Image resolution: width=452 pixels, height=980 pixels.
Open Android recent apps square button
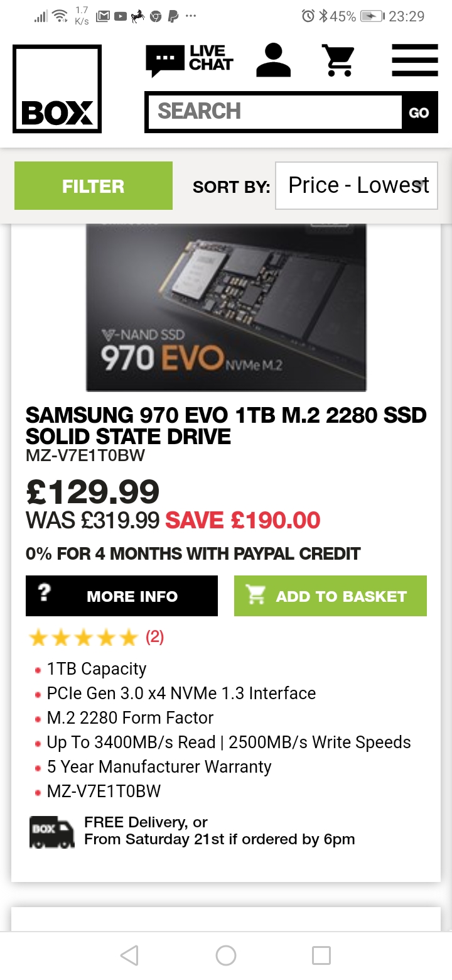321,955
